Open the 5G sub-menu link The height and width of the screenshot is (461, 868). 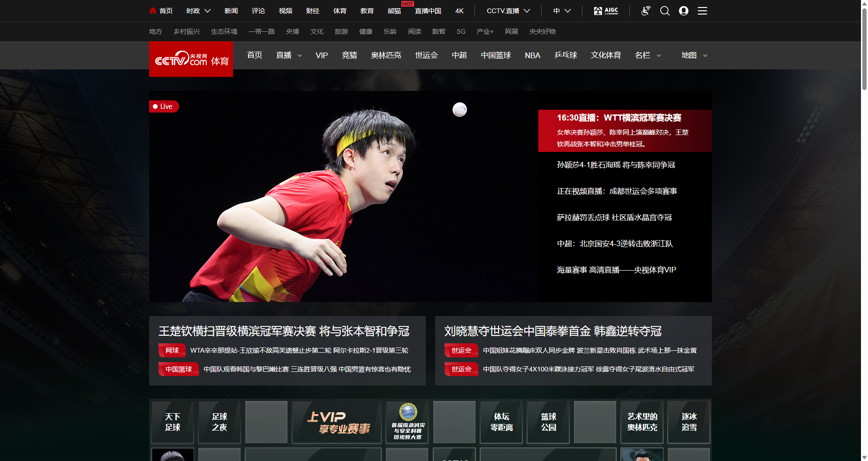(x=461, y=31)
